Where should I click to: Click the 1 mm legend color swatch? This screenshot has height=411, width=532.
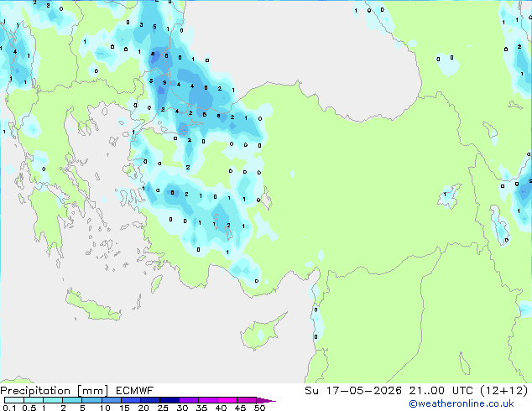click(x=53, y=400)
